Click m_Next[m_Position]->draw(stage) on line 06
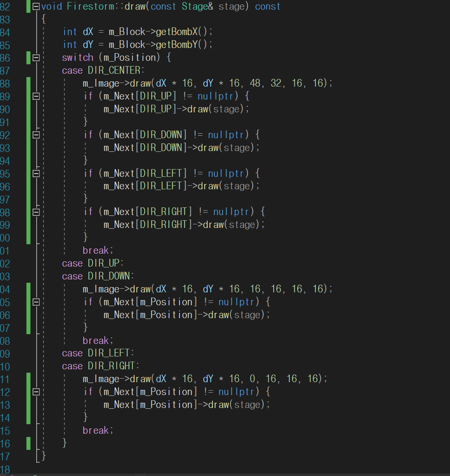450x476 pixels. pos(187,315)
